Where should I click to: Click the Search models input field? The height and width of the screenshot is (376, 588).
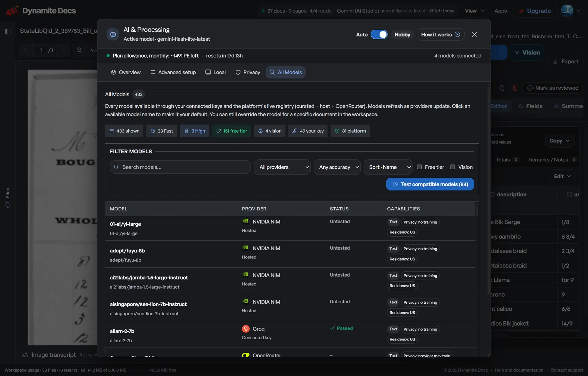pyautogui.click(x=180, y=167)
